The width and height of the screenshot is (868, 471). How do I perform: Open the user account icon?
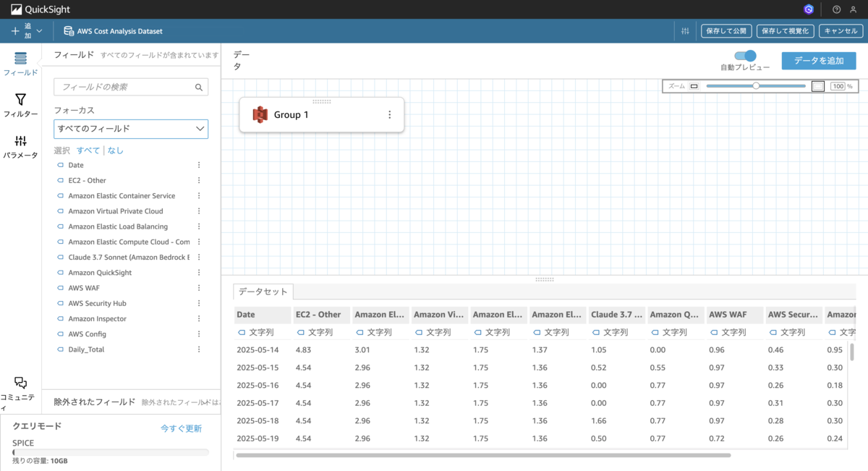(x=854, y=9)
